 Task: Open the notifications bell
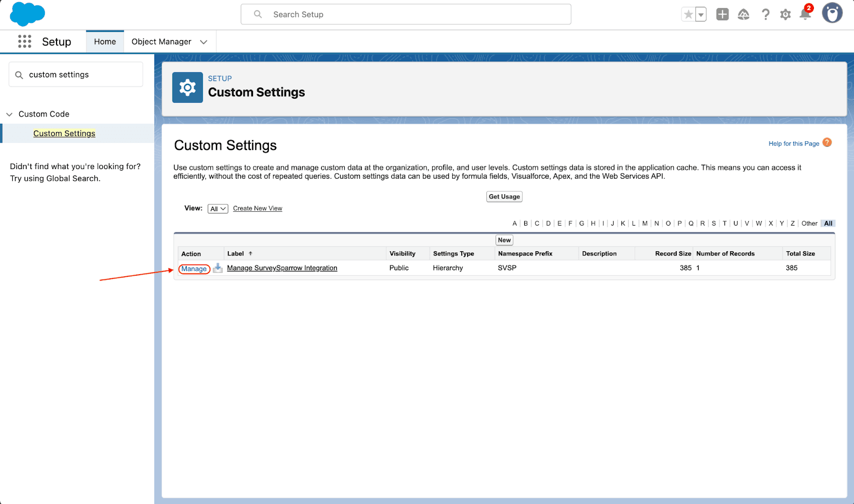(805, 14)
